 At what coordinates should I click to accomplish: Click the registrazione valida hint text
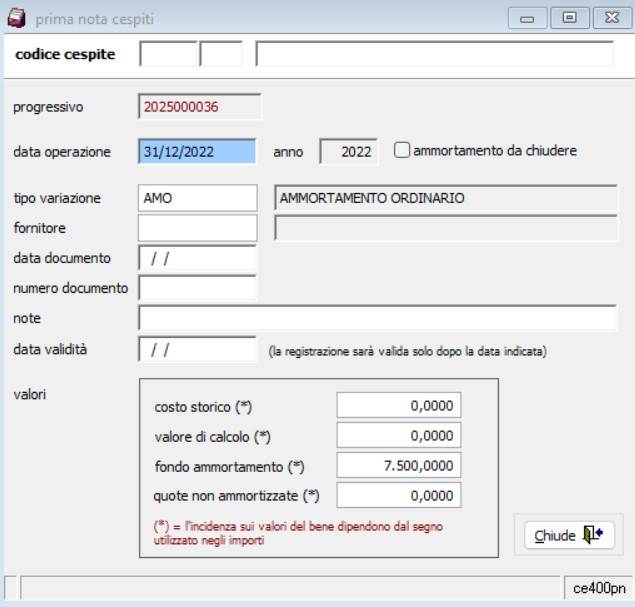click(408, 351)
